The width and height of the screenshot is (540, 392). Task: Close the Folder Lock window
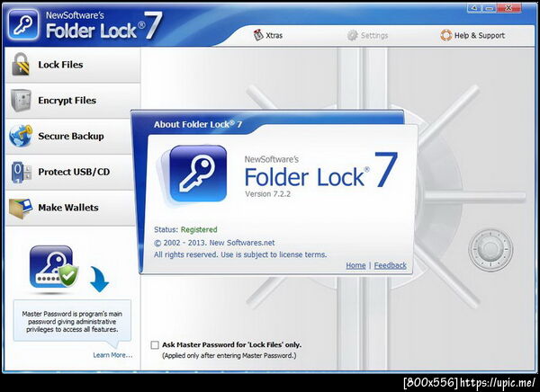coord(508,8)
